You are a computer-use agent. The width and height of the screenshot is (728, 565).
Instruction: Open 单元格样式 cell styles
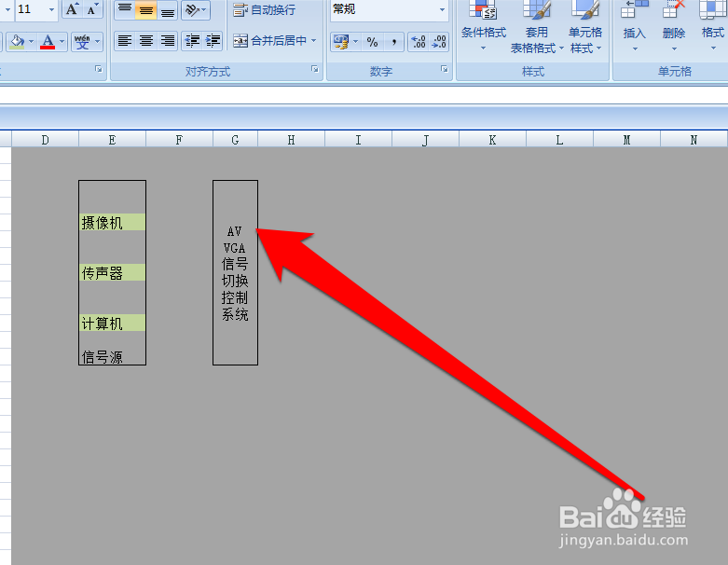tap(585, 27)
